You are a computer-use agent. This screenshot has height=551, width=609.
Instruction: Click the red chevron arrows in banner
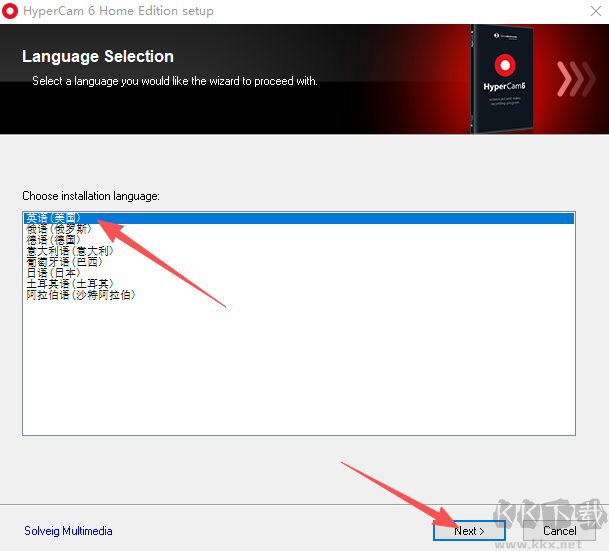[x=576, y=79]
